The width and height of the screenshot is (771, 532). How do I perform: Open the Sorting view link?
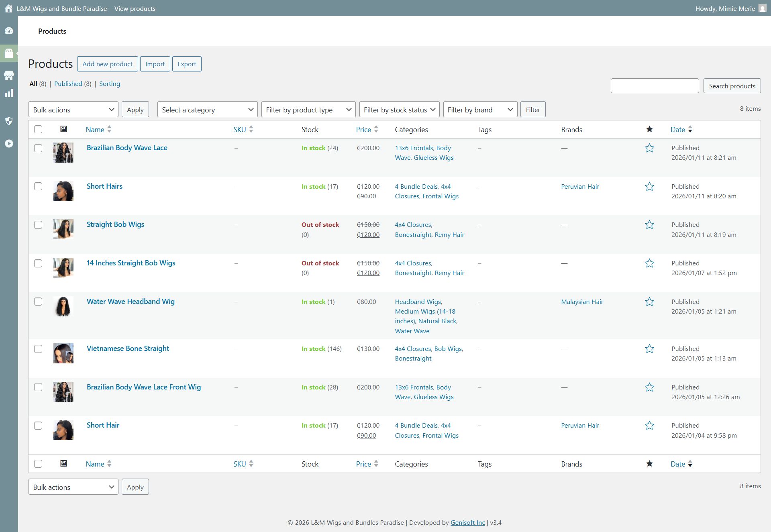(x=110, y=84)
